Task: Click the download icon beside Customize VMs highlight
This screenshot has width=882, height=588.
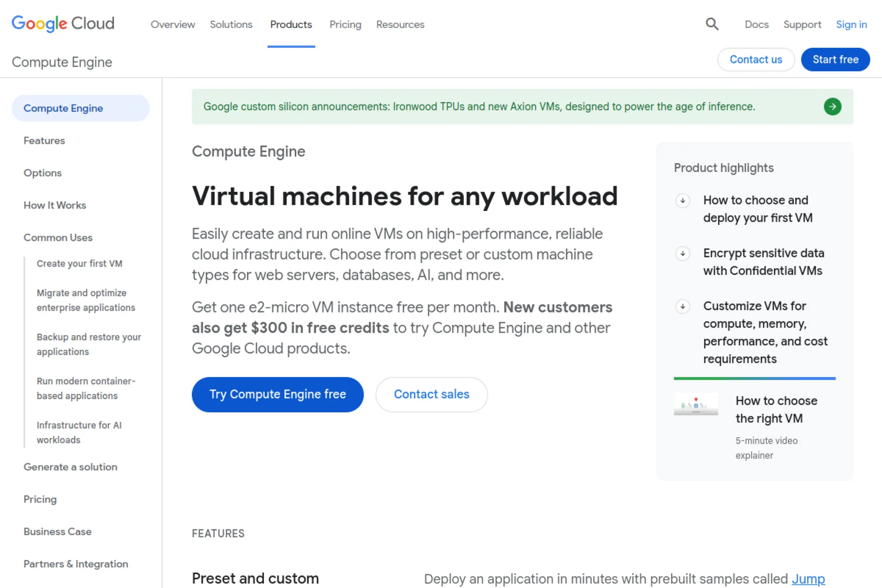Action: click(x=682, y=307)
